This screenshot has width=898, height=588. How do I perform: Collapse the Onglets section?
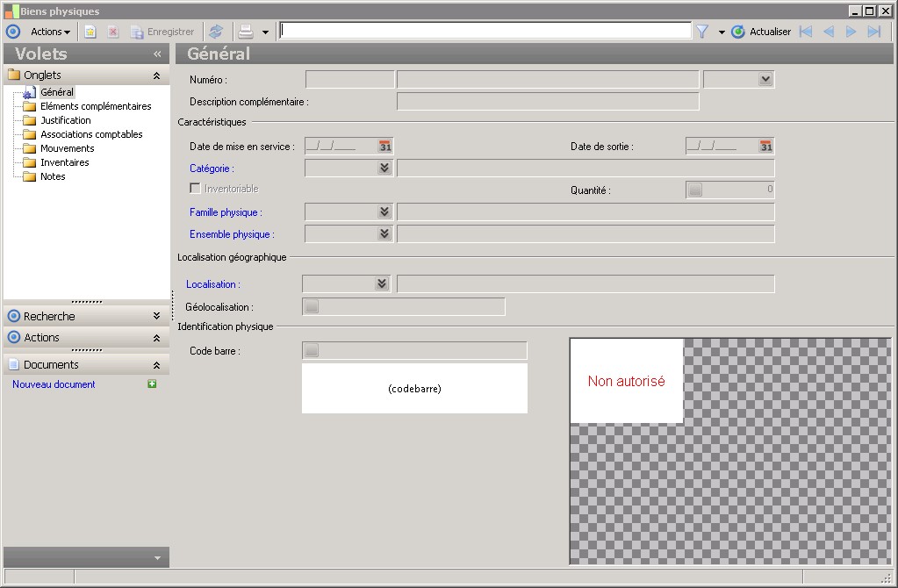156,75
